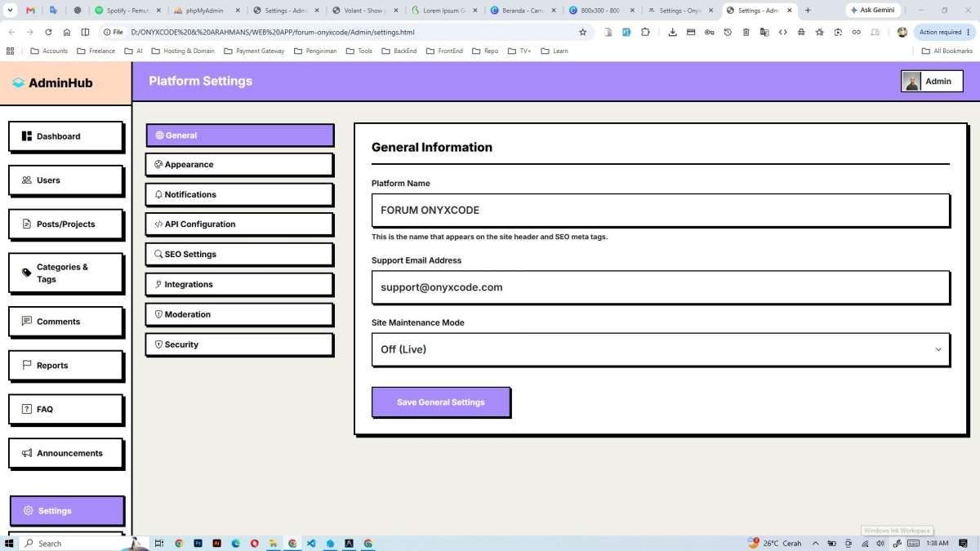Screen dimensions: 980x551
Task: Open the browser Extensions puzzle icon
Action: tap(645, 32)
